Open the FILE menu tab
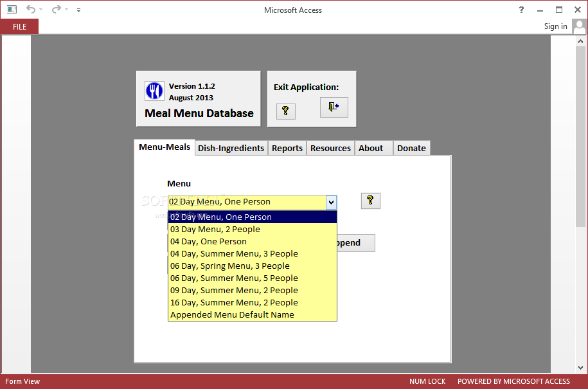The image size is (588, 389). (x=19, y=26)
